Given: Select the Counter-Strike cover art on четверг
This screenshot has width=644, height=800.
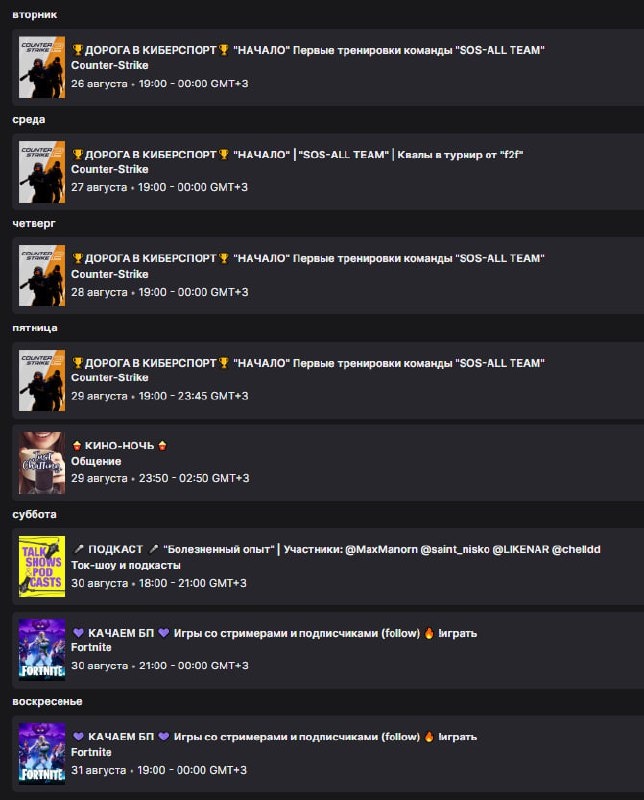Looking at the screenshot, I should tap(42, 276).
